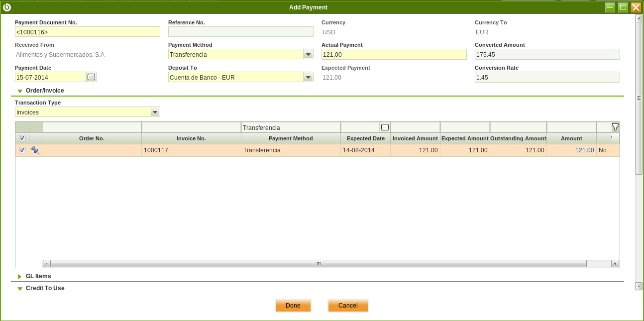
Task: Open the Expected Date filter calendar icon
Action: [385, 127]
